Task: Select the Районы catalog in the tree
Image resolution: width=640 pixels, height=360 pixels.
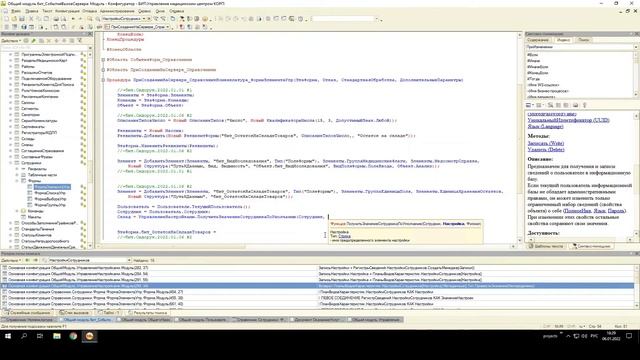Action: coord(28,66)
